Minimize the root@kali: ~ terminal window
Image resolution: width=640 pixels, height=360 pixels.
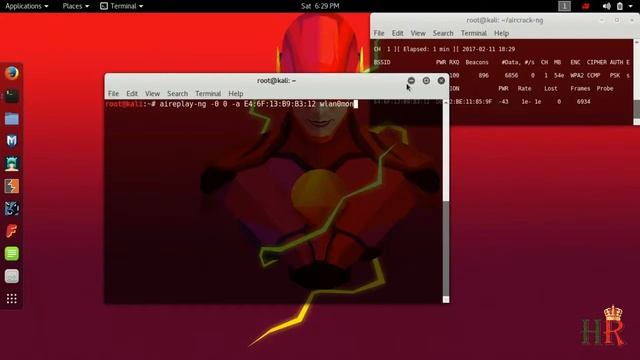click(411, 81)
